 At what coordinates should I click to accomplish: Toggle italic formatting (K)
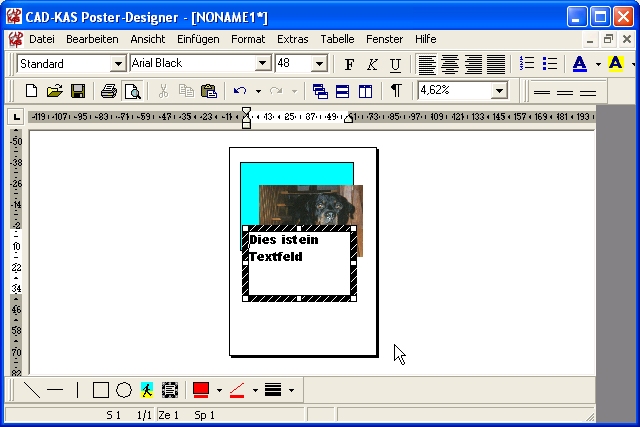coord(372,64)
